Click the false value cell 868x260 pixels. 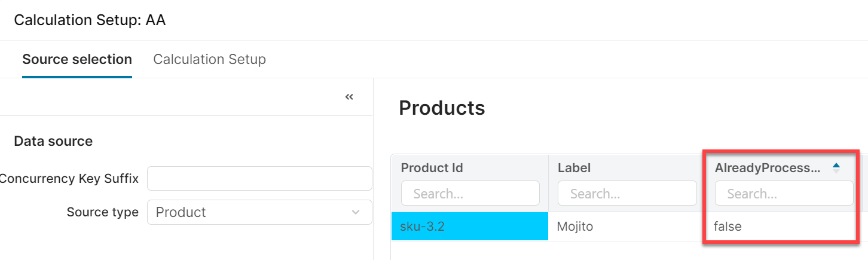(728, 227)
